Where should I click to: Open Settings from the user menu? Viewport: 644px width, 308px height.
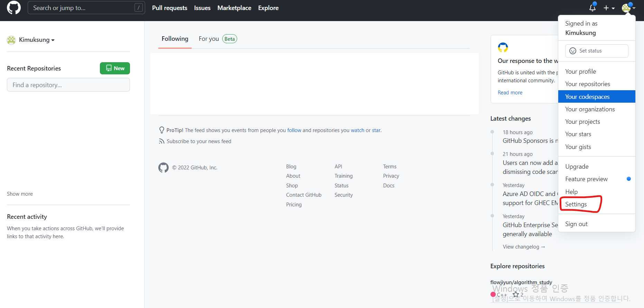pos(597,204)
